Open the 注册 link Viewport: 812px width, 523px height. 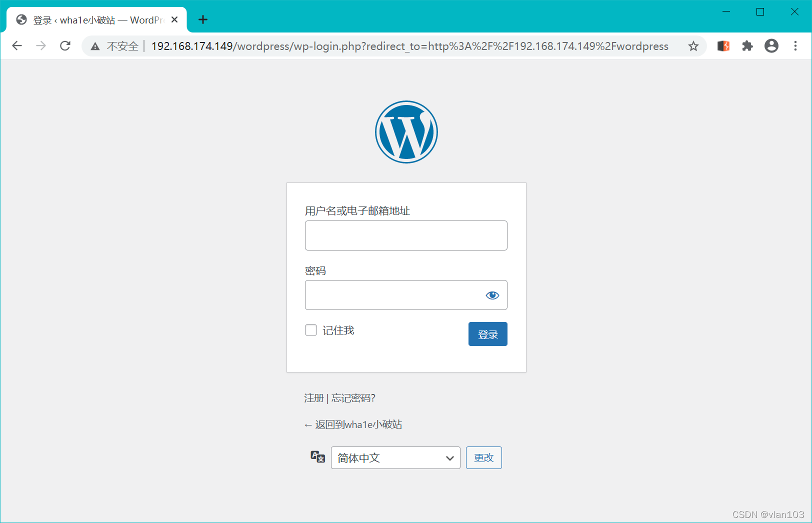314,398
